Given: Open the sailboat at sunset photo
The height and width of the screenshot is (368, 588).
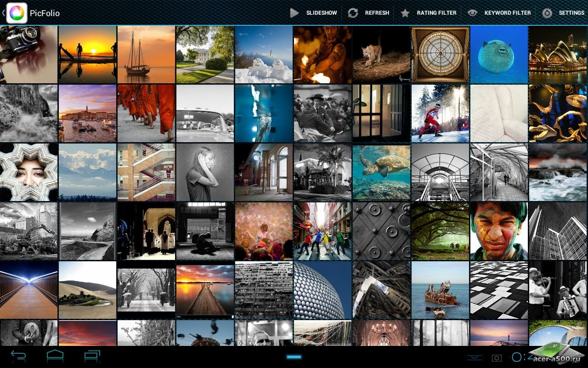Looking at the screenshot, I should [x=146, y=54].
